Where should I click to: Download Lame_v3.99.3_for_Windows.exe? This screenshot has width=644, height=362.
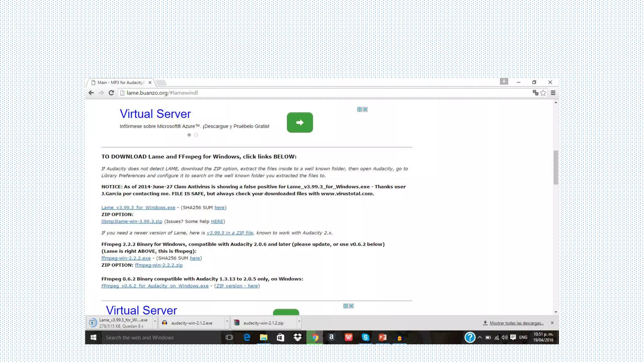138,207
